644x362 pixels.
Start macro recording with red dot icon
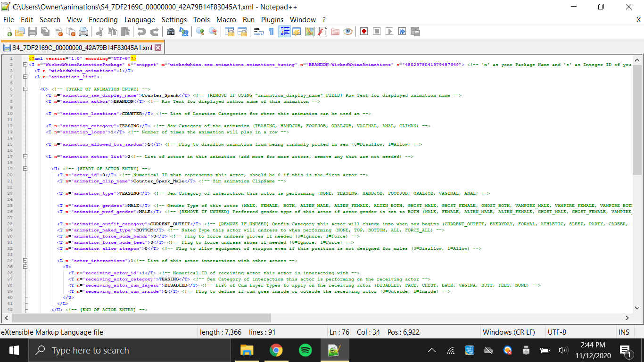pyautogui.click(x=363, y=32)
